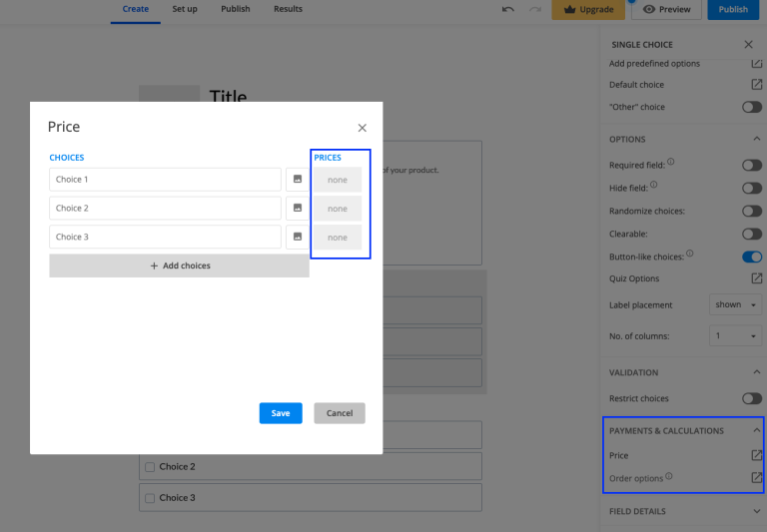Disable Button-like choices switch

pyautogui.click(x=752, y=257)
